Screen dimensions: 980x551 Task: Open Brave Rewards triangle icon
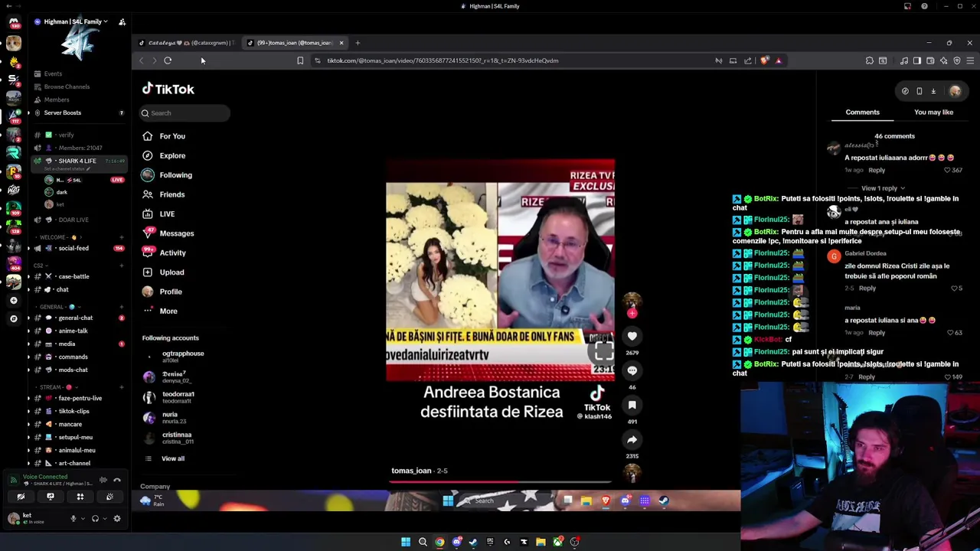(x=778, y=60)
